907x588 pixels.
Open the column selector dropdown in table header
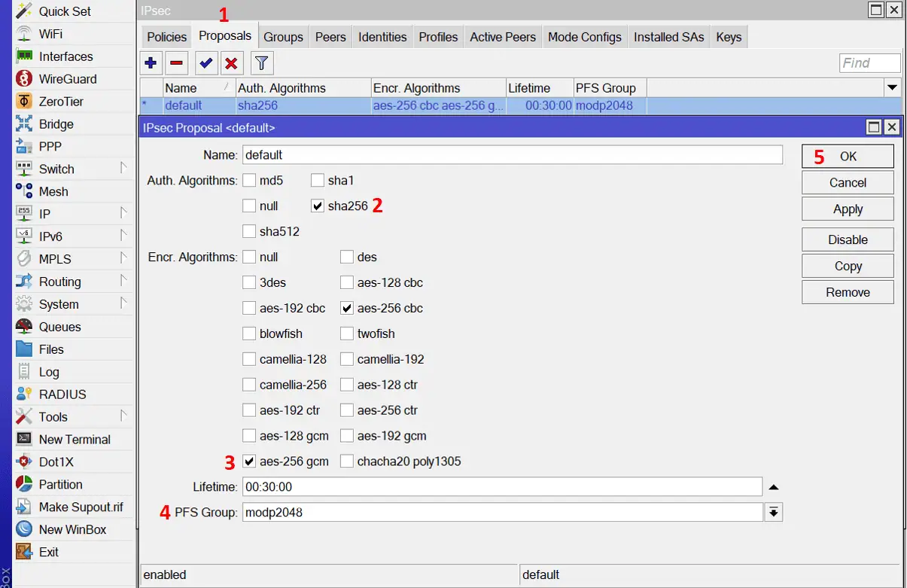[892, 88]
